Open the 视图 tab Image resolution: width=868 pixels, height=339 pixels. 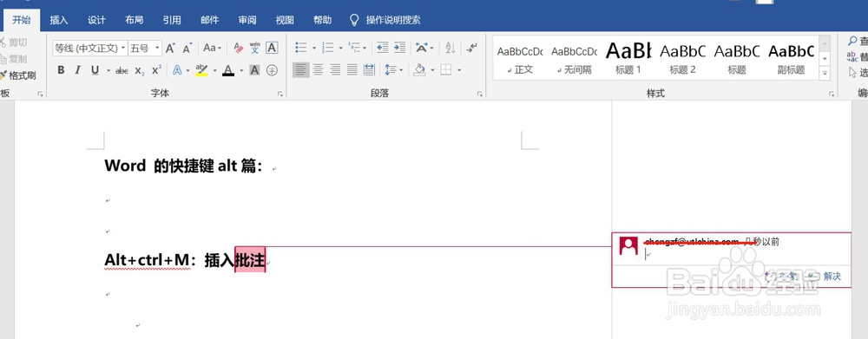coord(285,20)
